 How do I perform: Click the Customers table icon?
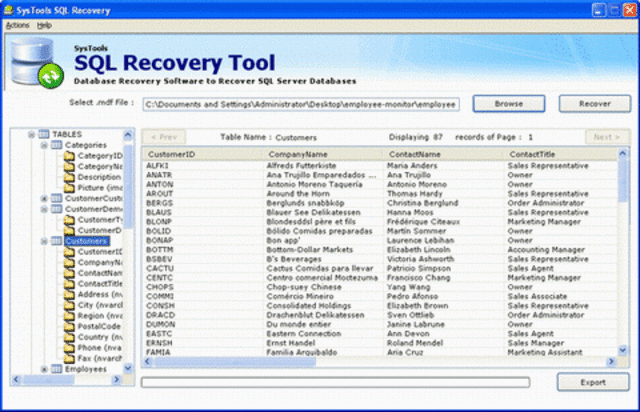(57, 241)
